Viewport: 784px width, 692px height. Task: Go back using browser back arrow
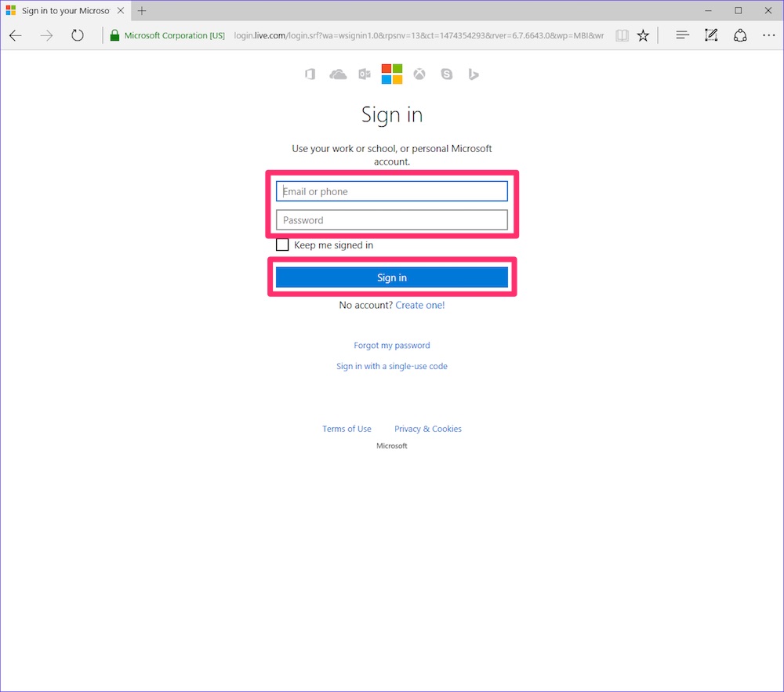16,35
